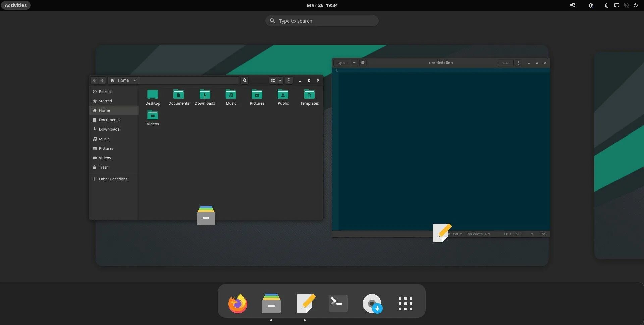Open the Templates folder
644x325 pixels.
tap(309, 98)
